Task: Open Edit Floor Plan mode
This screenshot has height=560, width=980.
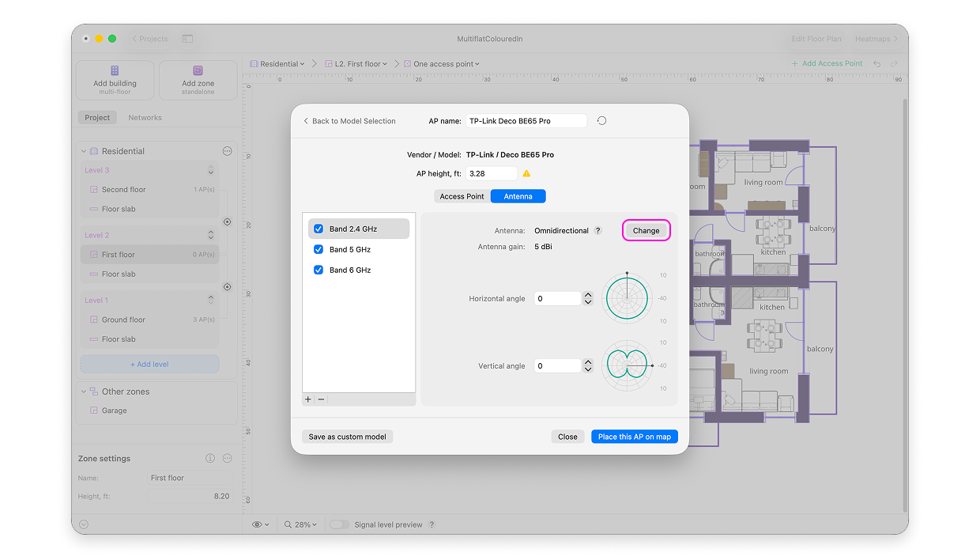Action: point(817,39)
